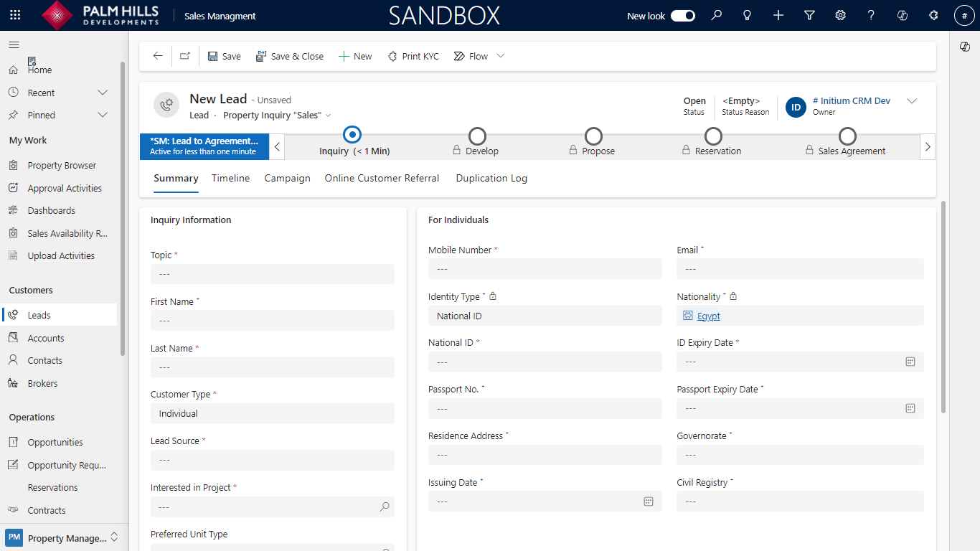Toggle the New look switch
The width and height of the screenshot is (980, 551).
[x=682, y=16]
